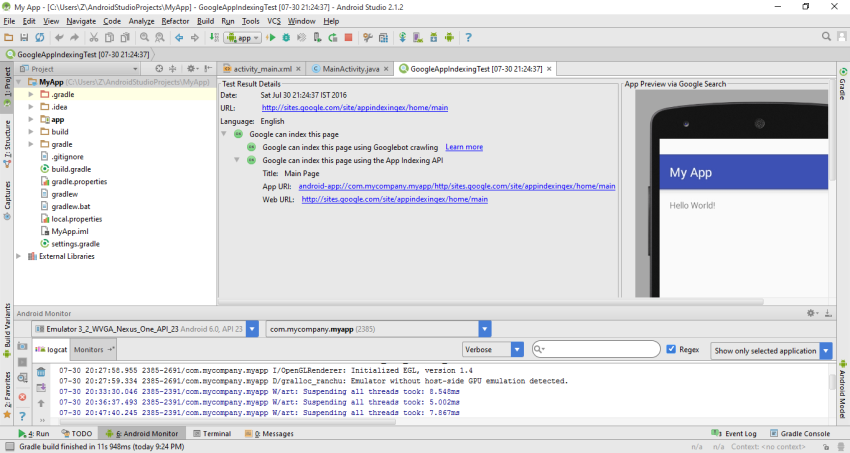Viewport: 850px width, 453px height.
Task: Click the Android Monitor settings gear
Action: click(x=812, y=313)
